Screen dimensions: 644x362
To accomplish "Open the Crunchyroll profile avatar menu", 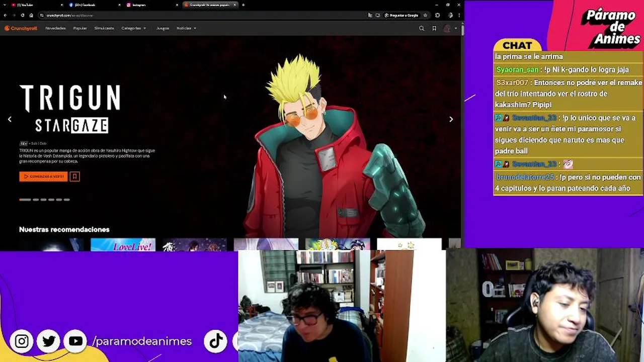I will click(447, 29).
